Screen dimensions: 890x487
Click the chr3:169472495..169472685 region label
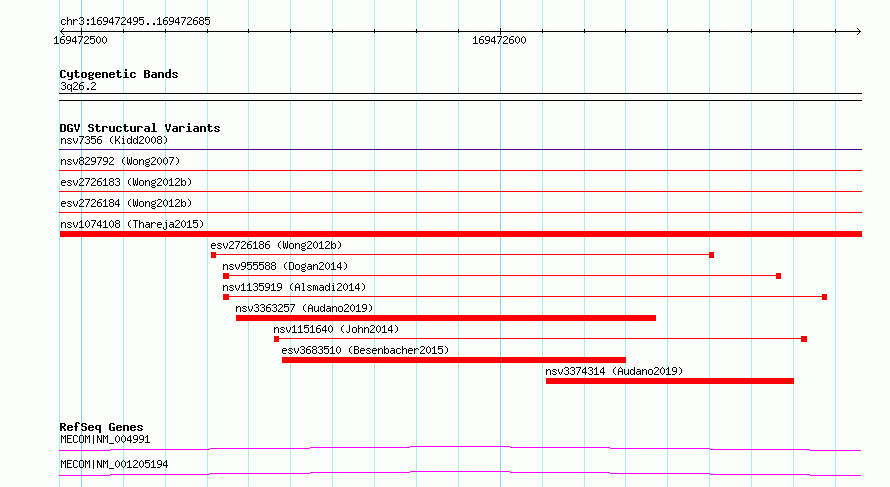click(x=135, y=21)
